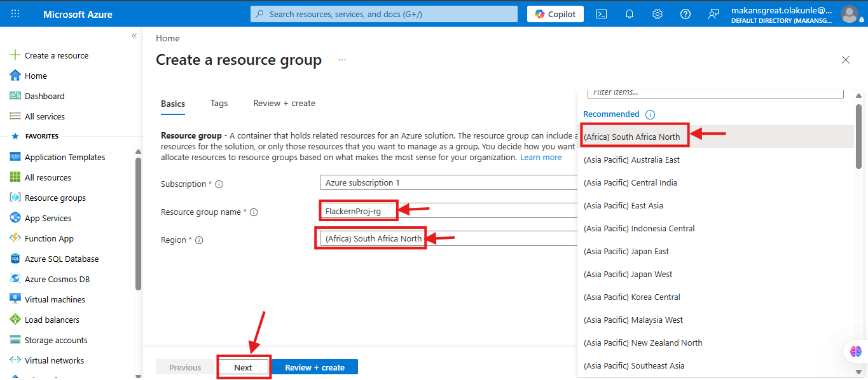Click info icon beside Resource group name
This screenshot has height=380, width=868.
[254, 212]
